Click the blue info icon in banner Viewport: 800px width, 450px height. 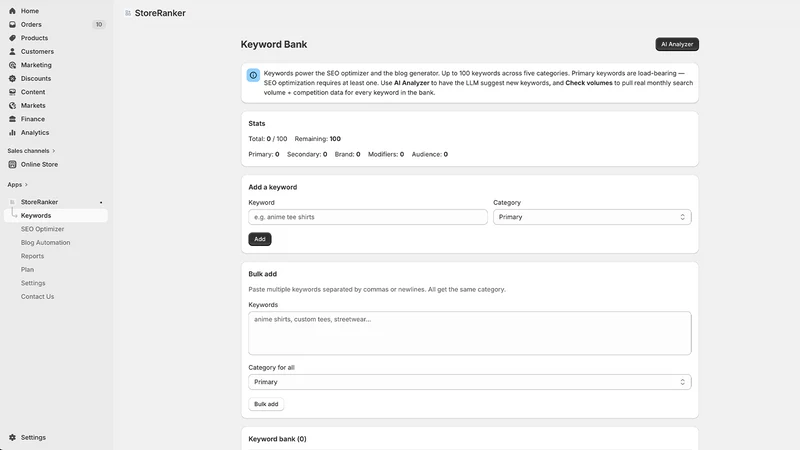point(253,75)
